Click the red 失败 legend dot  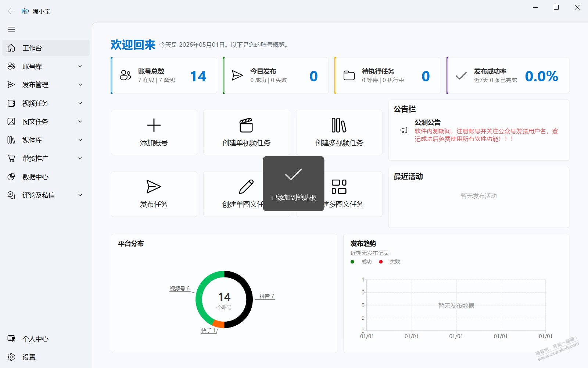pos(381,262)
